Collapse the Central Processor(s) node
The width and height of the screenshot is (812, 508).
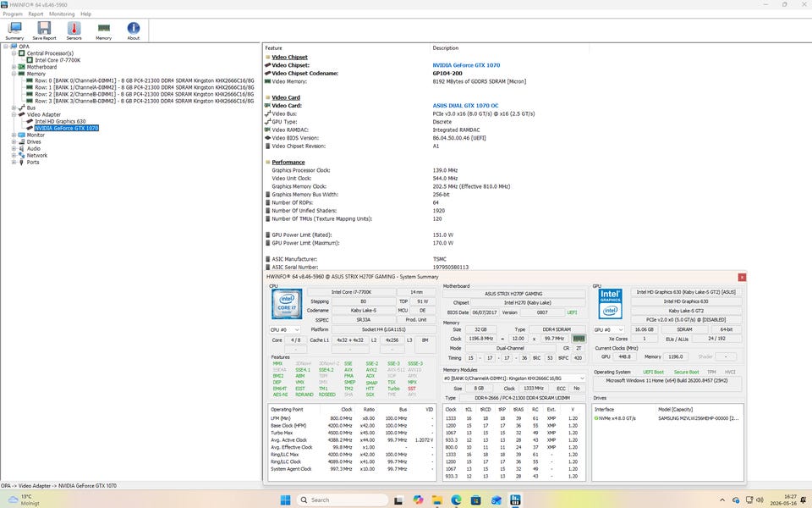(x=14, y=52)
